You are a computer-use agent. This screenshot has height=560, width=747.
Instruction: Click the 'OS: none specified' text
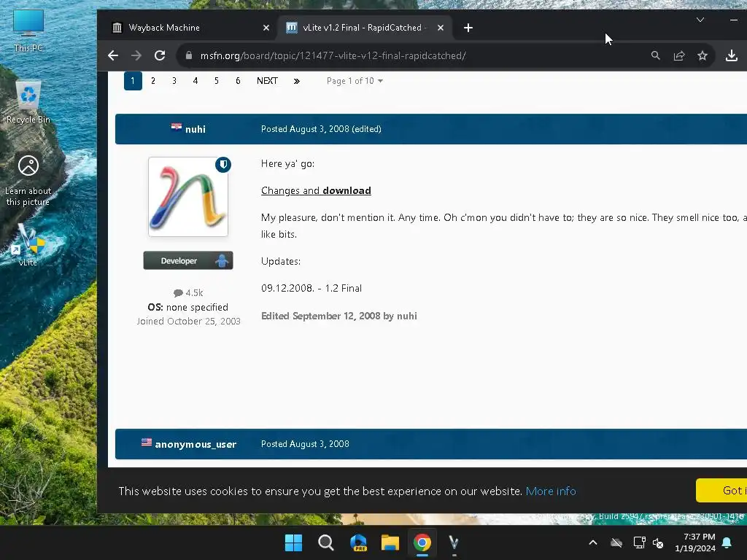point(187,307)
